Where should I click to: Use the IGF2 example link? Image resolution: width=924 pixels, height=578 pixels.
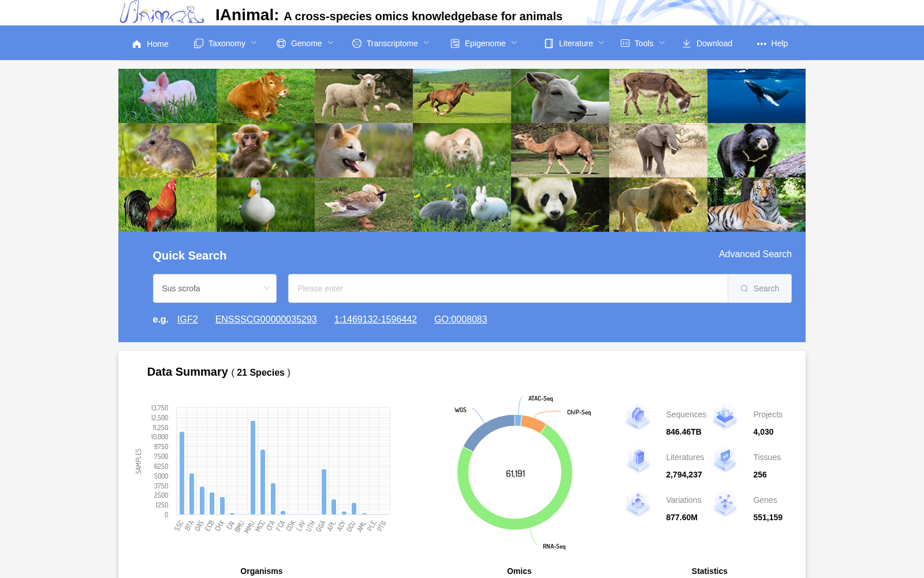[188, 320]
